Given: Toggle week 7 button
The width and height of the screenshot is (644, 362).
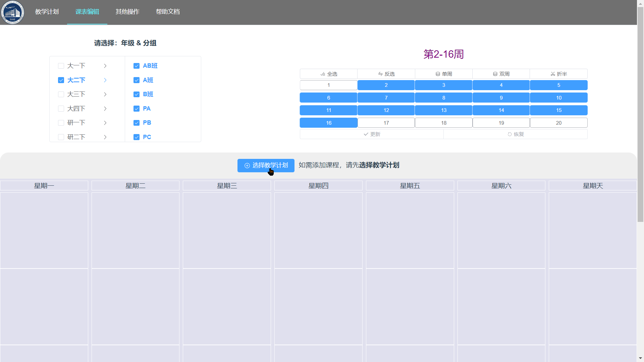Looking at the screenshot, I should click(x=386, y=98).
